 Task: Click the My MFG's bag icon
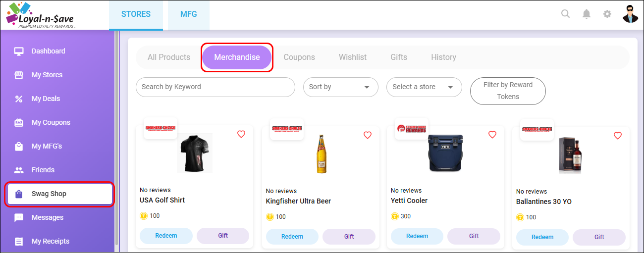click(19, 146)
